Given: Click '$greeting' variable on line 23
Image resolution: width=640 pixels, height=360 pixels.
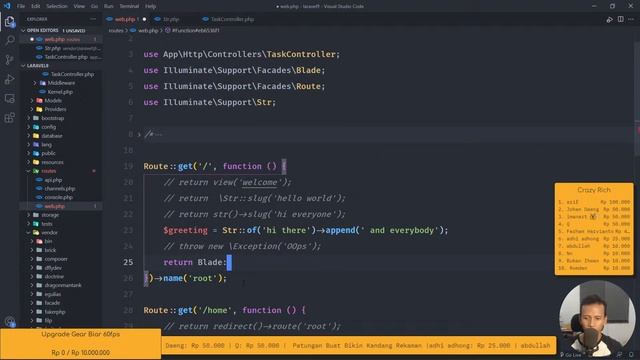Looking at the screenshot, I should 185,231.
